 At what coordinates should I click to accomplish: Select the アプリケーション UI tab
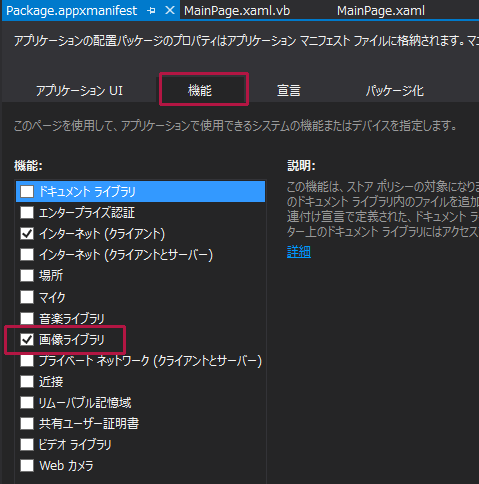point(79,91)
